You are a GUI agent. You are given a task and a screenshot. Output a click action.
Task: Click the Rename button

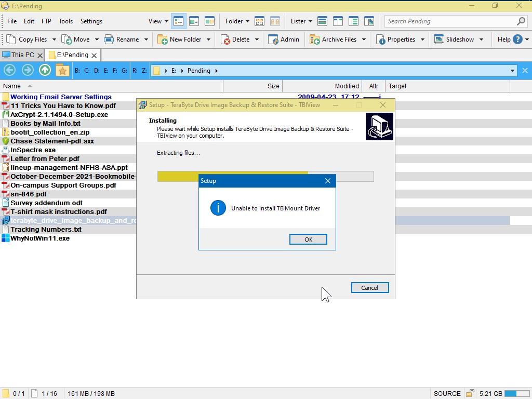click(122, 39)
